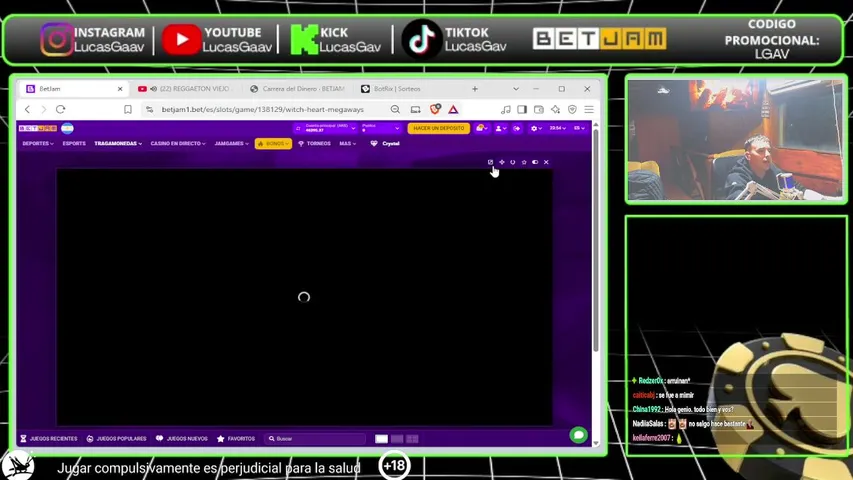
Task: Open the TRAGAMONEDAS menu
Action: (x=118, y=144)
